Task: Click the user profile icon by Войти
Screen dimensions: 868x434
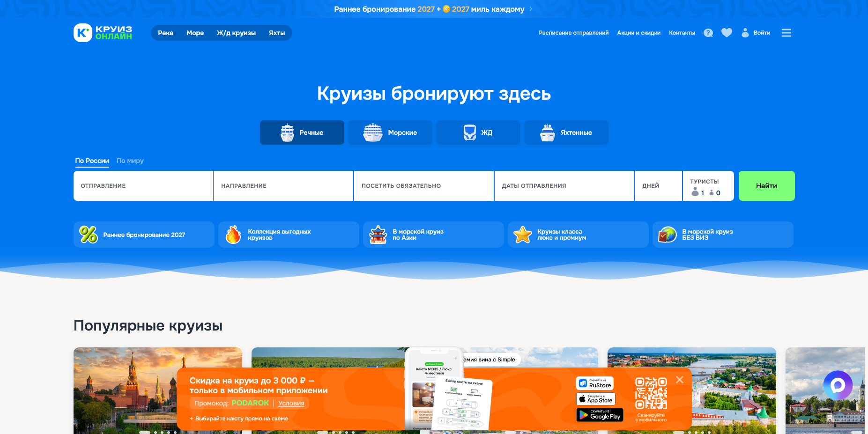Action: click(x=745, y=33)
